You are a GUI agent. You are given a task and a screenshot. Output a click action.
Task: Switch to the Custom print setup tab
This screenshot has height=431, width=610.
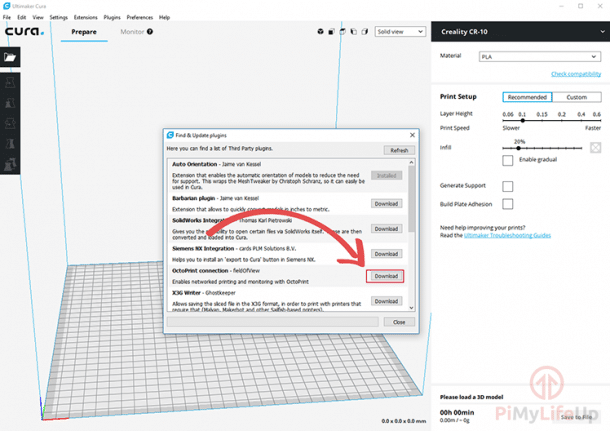pos(576,97)
